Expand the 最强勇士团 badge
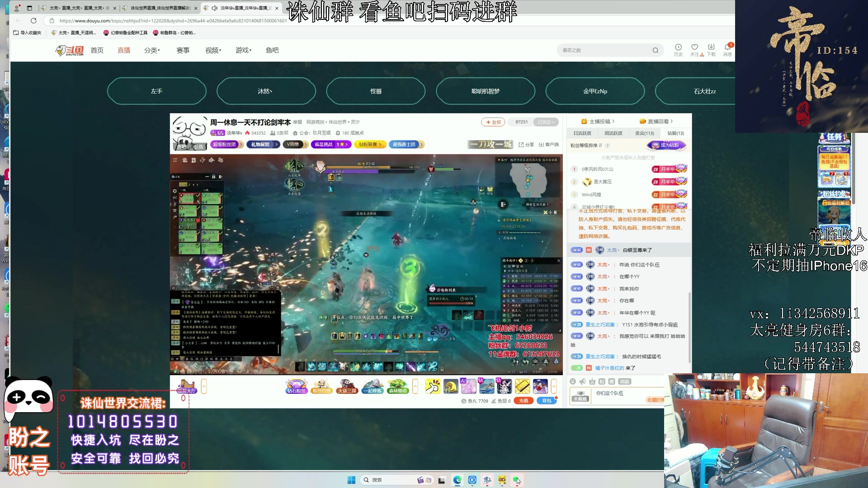Screen dimensions: 868x488 click(406, 145)
